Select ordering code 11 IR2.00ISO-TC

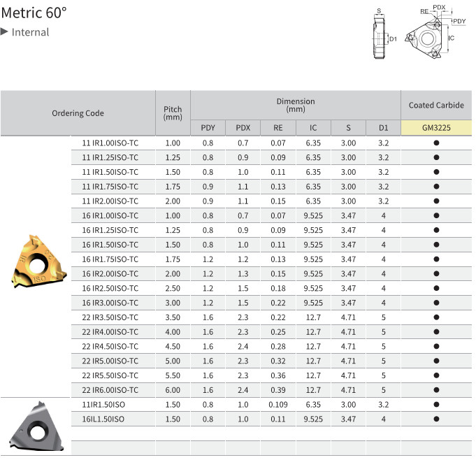click(x=110, y=201)
